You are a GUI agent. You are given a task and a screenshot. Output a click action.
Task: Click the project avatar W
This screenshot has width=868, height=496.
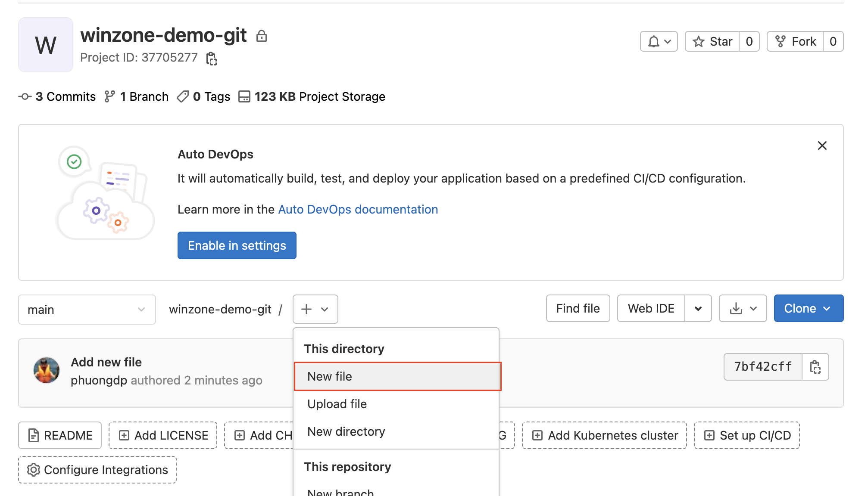(x=46, y=45)
